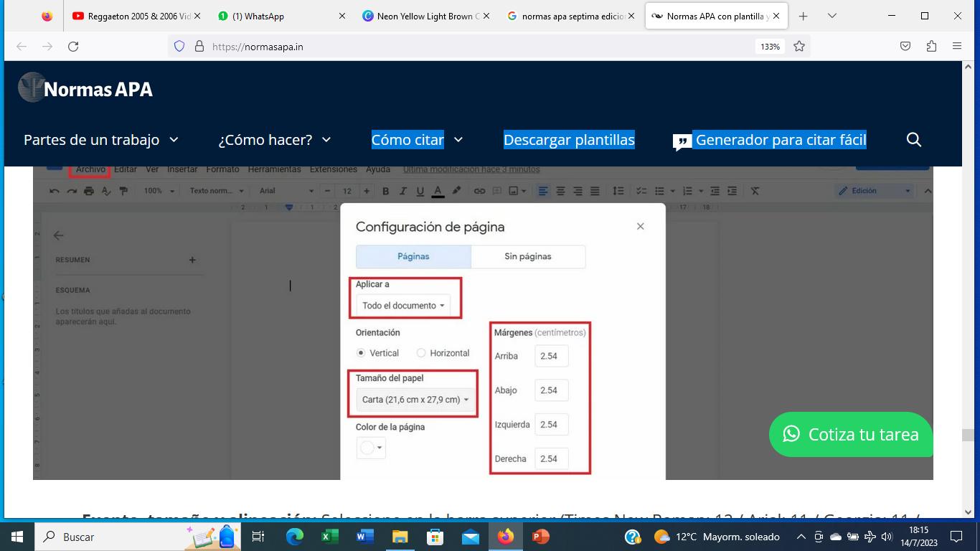Save page to Pocket icon
Screen dimensions: 980x551
click(x=905, y=47)
